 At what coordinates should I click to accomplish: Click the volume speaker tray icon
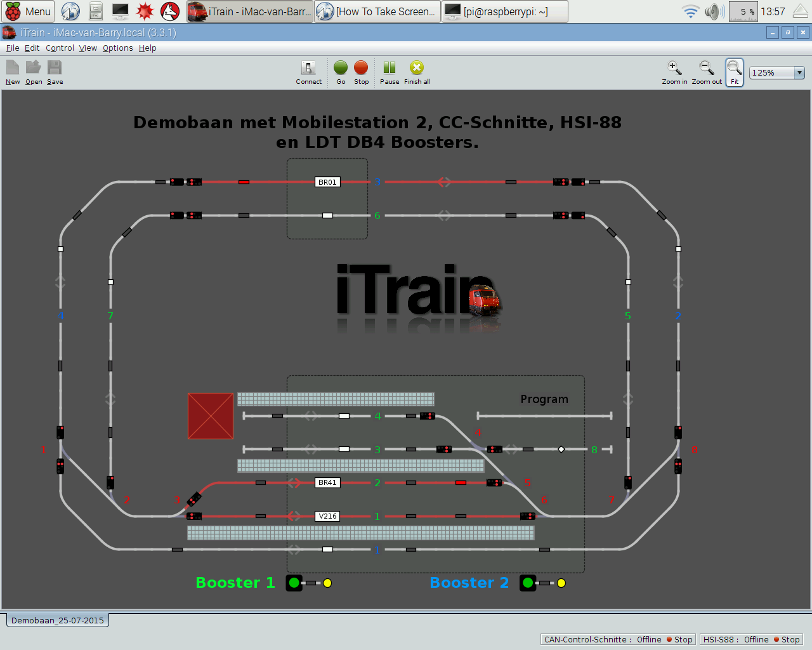tap(714, 11)
